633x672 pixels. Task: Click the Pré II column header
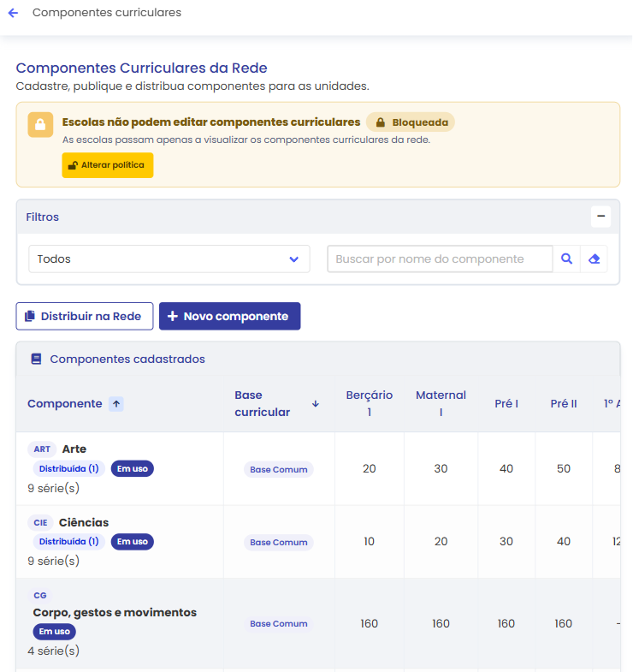click(x=564, y=404)
